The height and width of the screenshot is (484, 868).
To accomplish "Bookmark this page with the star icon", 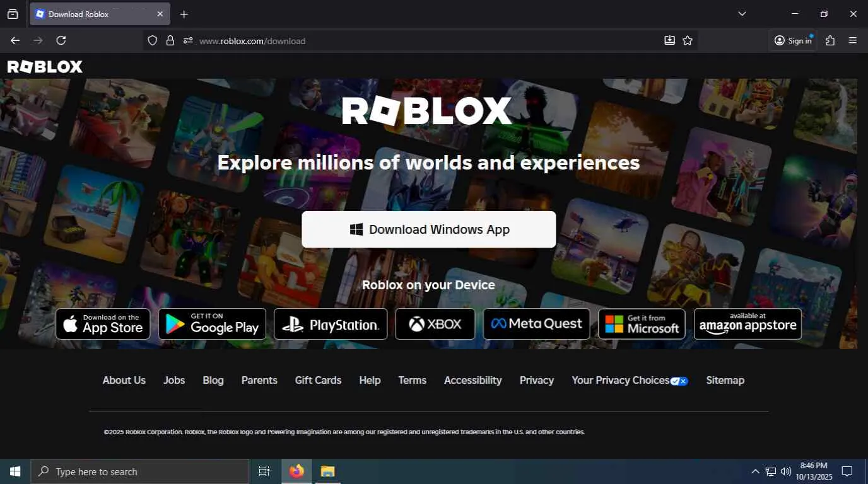I will click(x=688, y=40).
